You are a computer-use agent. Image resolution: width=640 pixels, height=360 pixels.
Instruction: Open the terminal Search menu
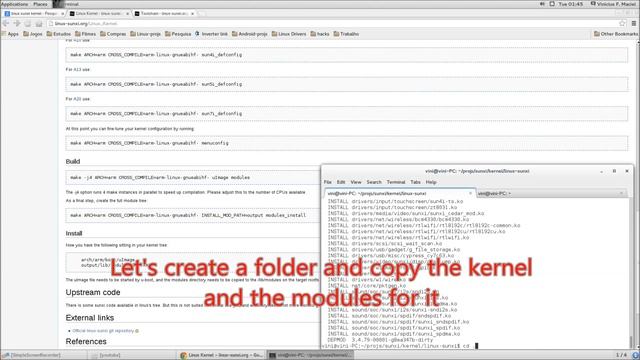coord(374,182)
